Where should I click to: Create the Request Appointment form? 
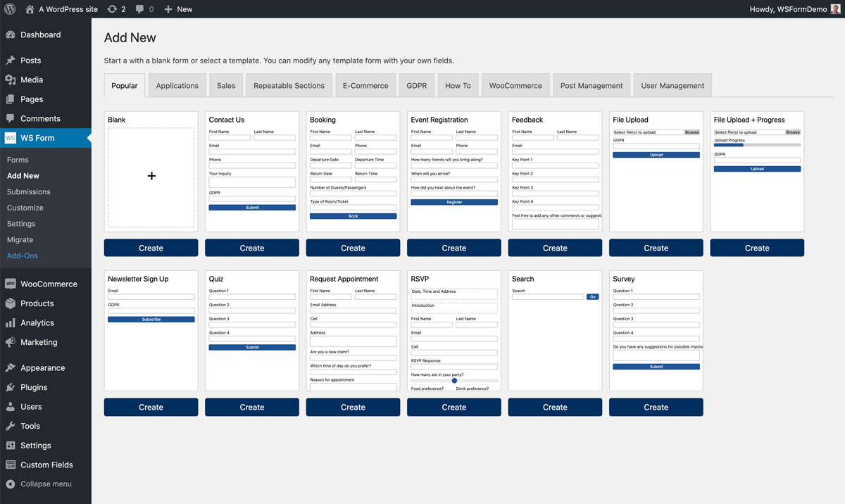pyautogui.click(x=353, y=407)
